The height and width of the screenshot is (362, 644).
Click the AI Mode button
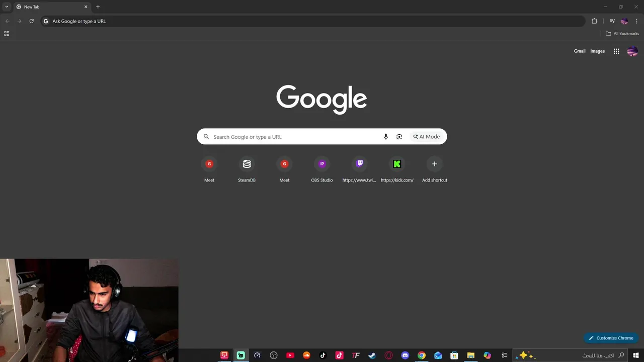point(427,137)
